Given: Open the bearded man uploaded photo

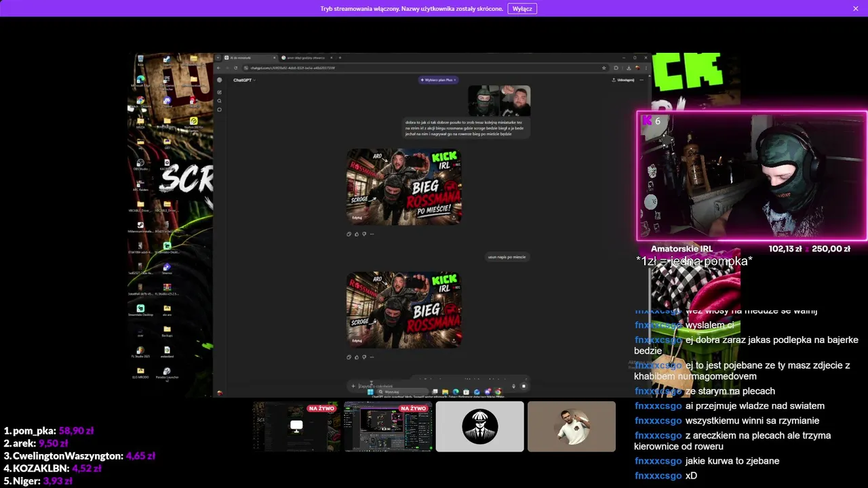Looking at the screenshot, I should coord(515,101).
